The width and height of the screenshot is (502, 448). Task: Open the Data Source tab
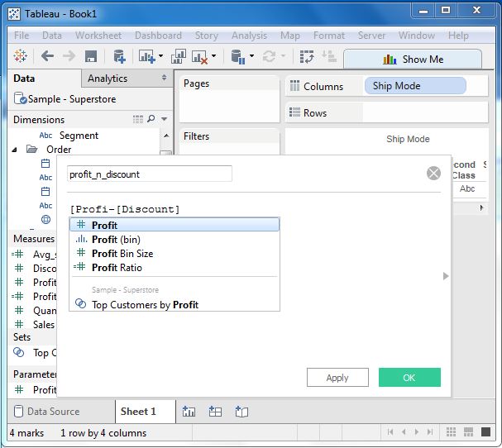(54, 411)
